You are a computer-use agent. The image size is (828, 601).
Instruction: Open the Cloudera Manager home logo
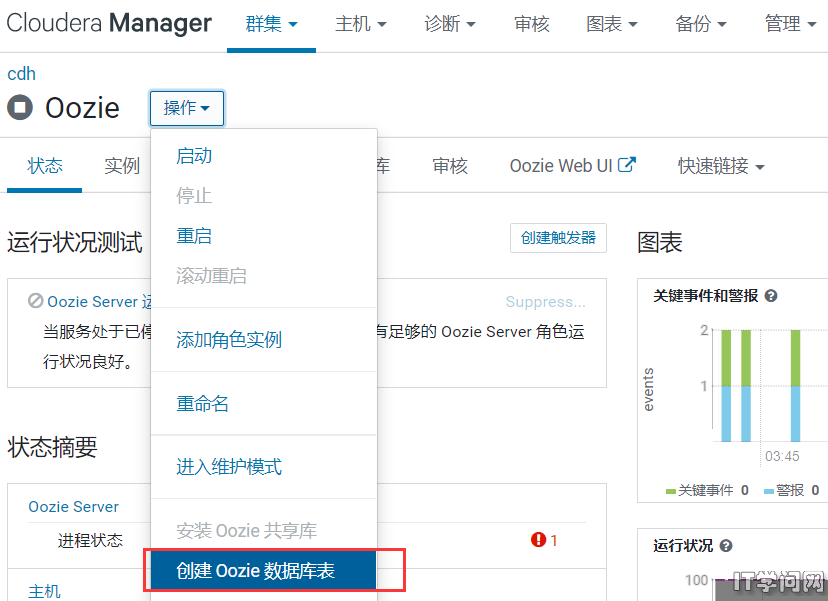(x=109, y=23)
